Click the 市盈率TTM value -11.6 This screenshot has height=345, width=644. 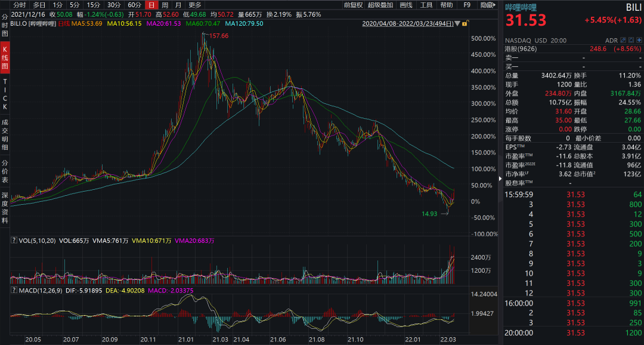click(x=563, y=156)
